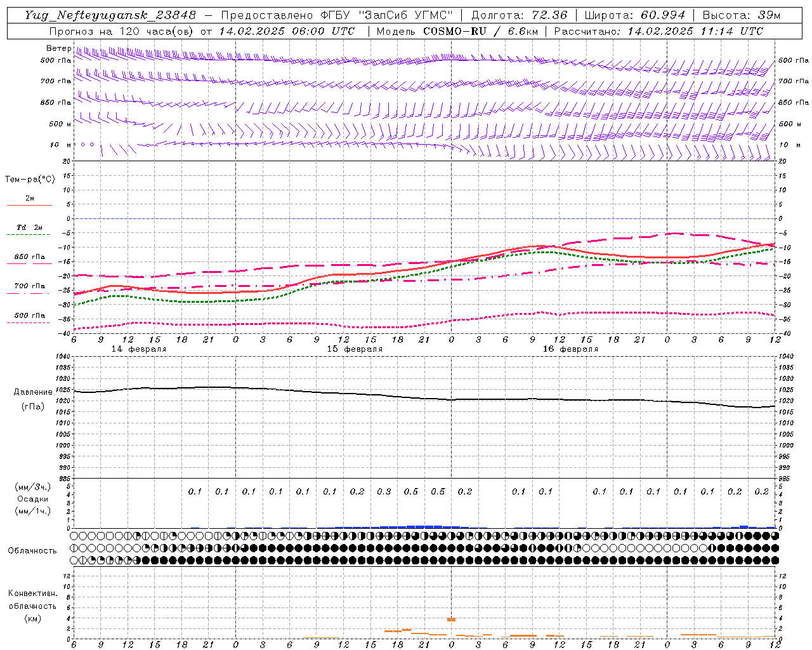The width and height of the screenshot is (812, 650).
Task: Select the Td 2м dew point legend entry
Action: coord(30,227)
